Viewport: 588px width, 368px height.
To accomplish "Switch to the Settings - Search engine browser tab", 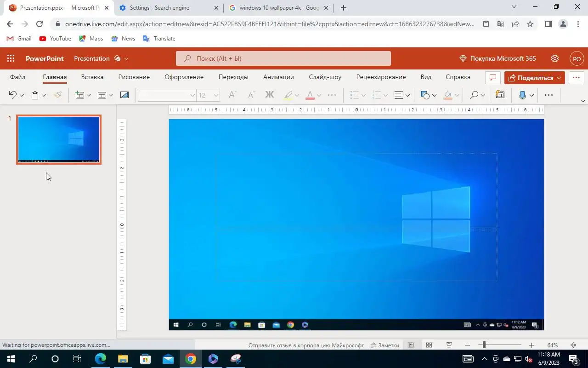I will pyautogui.click(x=169, y=8).
